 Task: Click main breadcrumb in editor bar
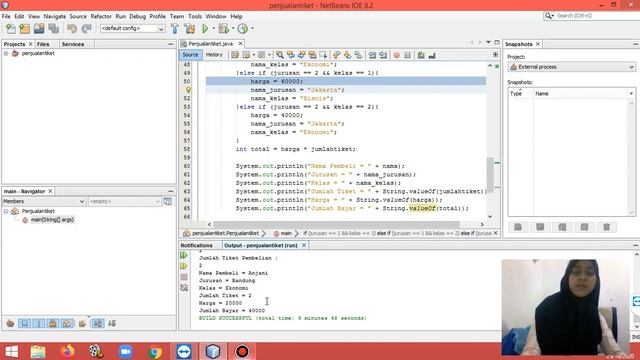pyautogui.click(x=286, y=233)
